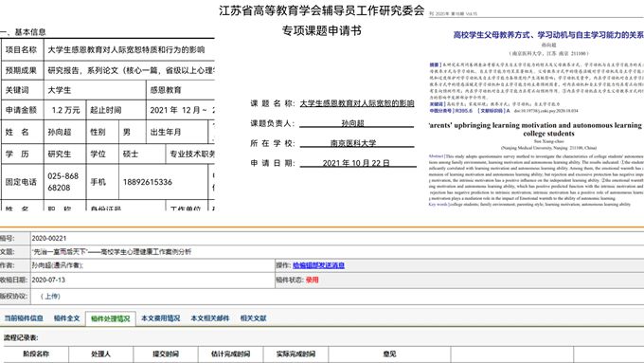
Task: Click the 给编辑部发送消息 link
Action: coord(319,265)
